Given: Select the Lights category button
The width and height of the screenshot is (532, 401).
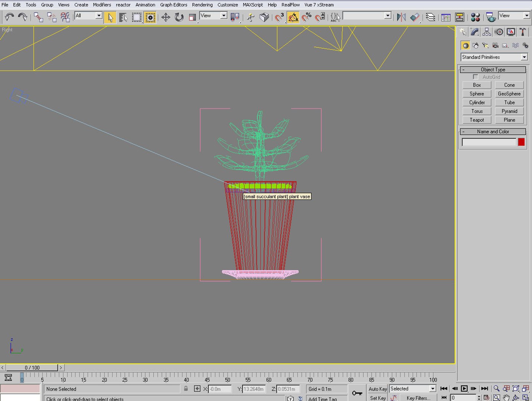Looking at the screenshot, I should coord(485,45).
